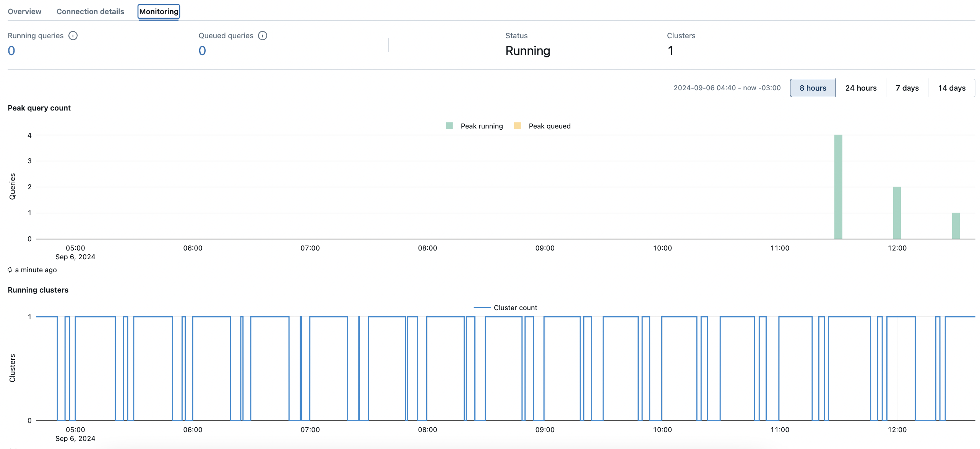Click the running queries count value
Image resolution: width=980 pixels, height=449 pixels.
point(11,50)
